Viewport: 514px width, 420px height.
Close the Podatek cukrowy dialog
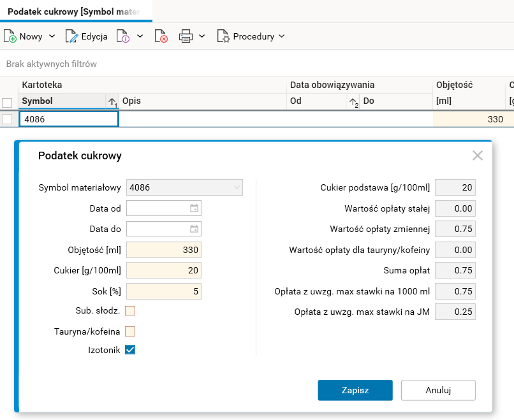click(478, 156)
